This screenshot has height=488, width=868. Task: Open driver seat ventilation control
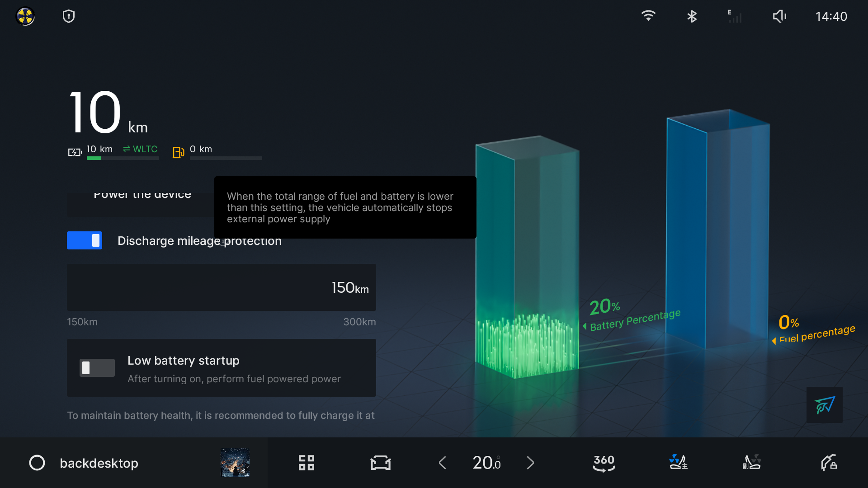click(x=678, y=463)
